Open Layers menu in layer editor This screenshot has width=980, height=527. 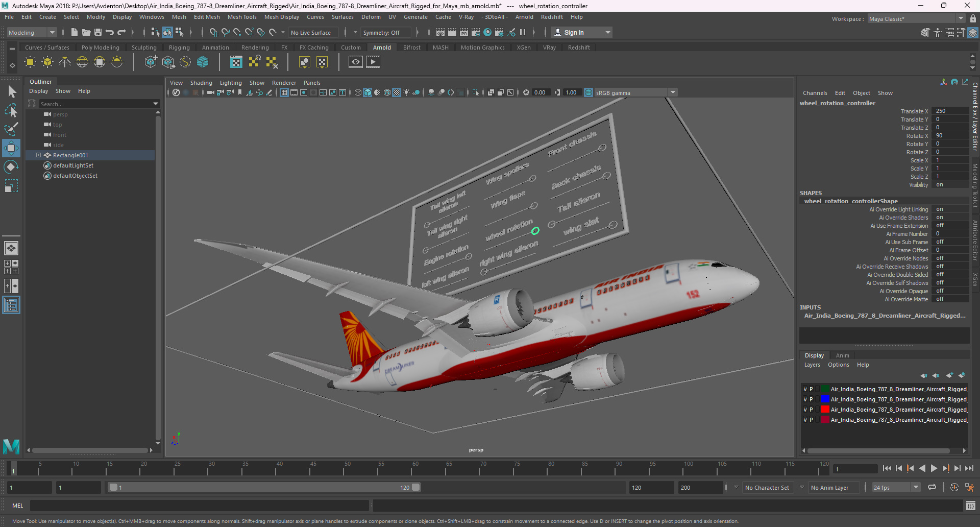(x=812, y=365)
